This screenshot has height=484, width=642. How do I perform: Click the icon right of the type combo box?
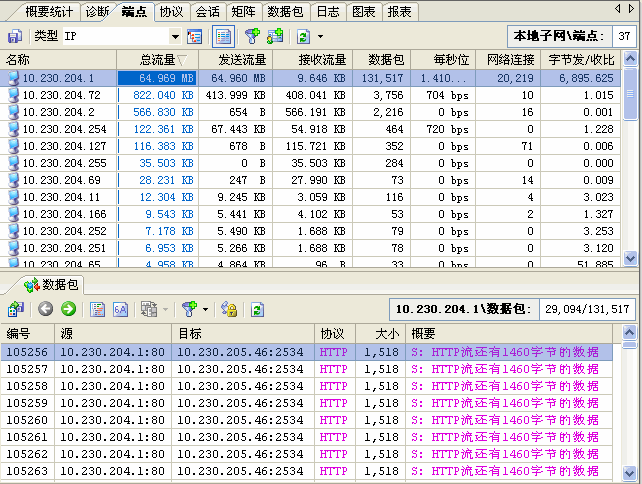coord(195,36)
